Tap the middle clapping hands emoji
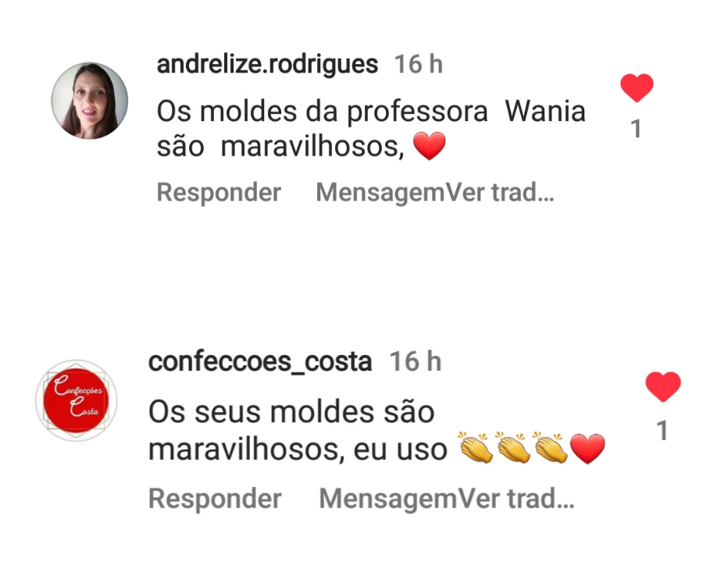The width and height of the screenshot is (728, 562). [513, 447]
